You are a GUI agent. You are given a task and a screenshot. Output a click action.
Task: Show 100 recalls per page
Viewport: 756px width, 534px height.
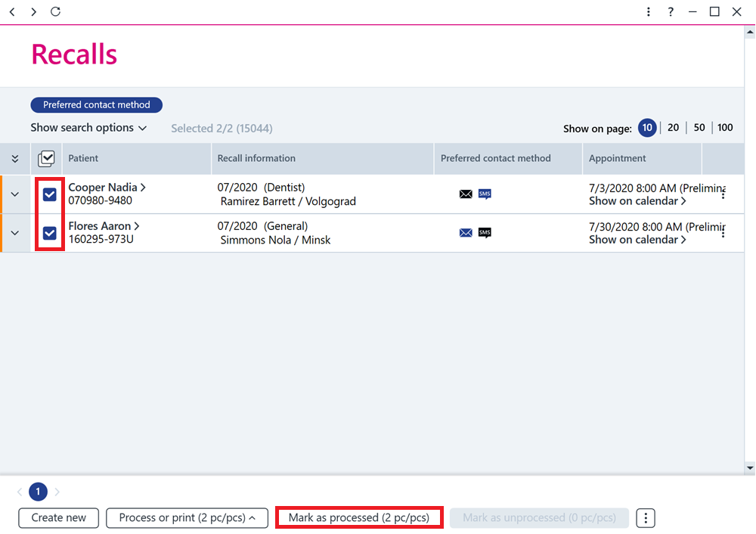tap(725, 128)
